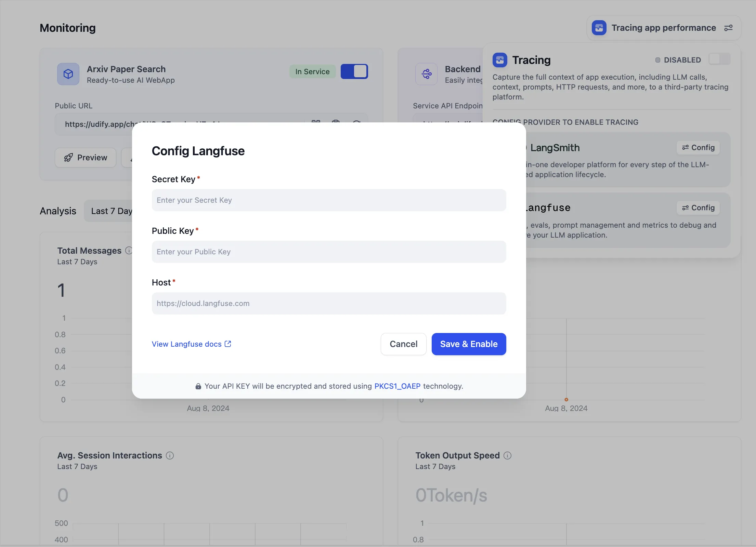Expand the Tracing app performance panel button
This screenshot has height=547, width=756.
(x=663, y=28)
